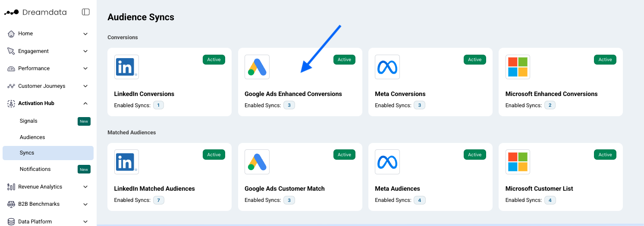
Task: Open the Microsoft Customer List logo
Action: coord(518,162)
